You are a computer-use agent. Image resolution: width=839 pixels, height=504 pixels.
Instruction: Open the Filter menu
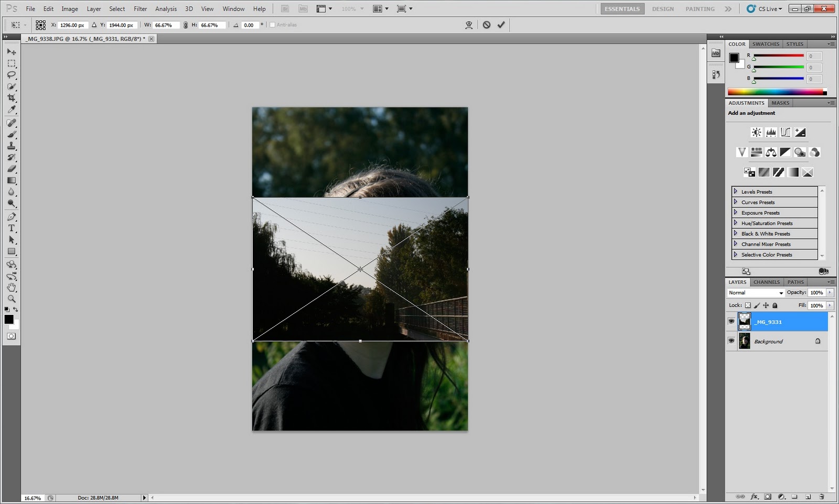click(x=140, y=8)
